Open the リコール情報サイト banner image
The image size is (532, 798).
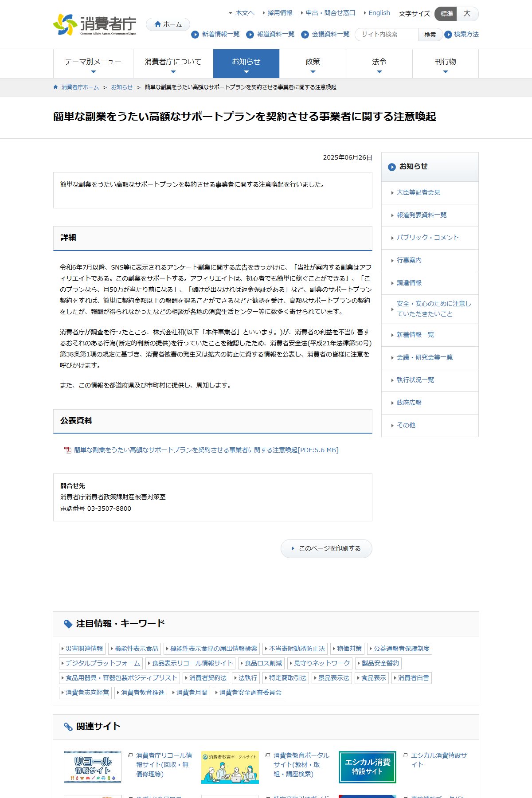point(93,767)
